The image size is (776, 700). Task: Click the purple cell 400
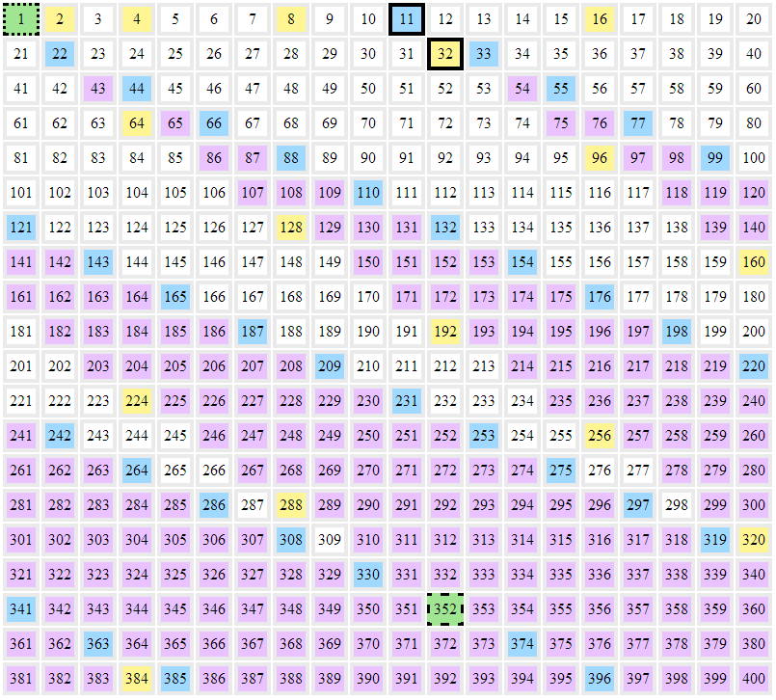coord(754,679)
